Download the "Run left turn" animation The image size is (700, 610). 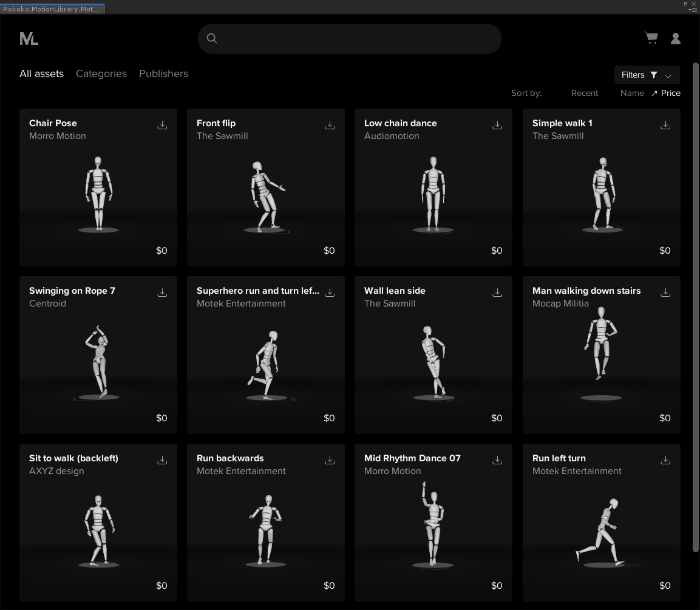[x=665, y=460]
